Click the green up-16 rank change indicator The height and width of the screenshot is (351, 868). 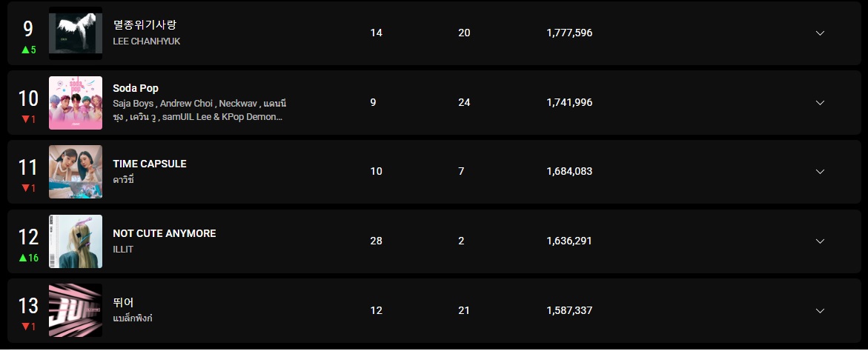[x=28, y=258]
